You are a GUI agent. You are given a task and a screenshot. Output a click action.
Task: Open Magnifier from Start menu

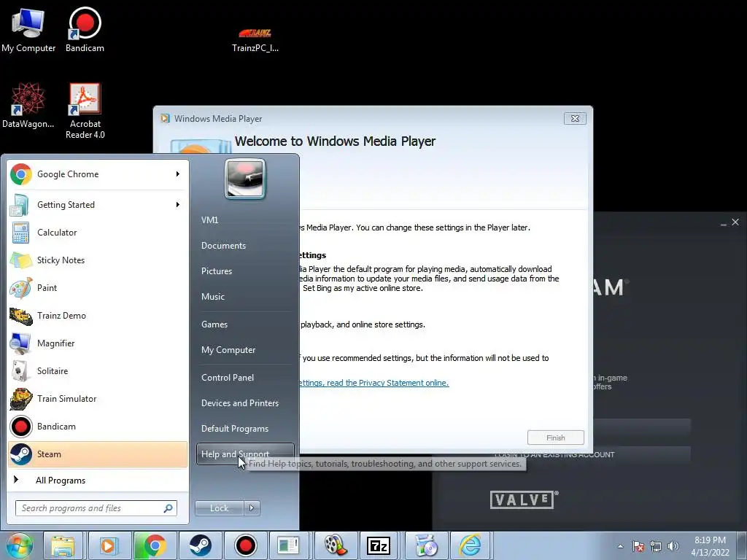pos(98,343)
